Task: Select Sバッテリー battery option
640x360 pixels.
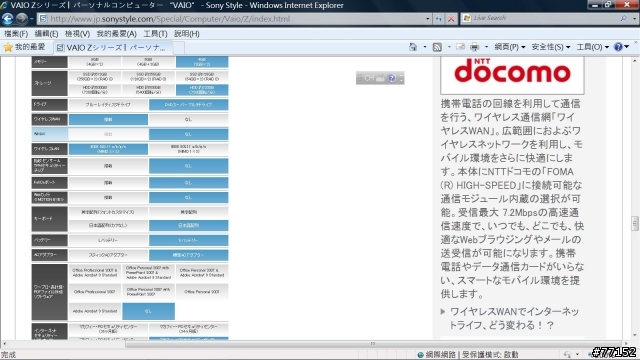Action: pos(188,240)
